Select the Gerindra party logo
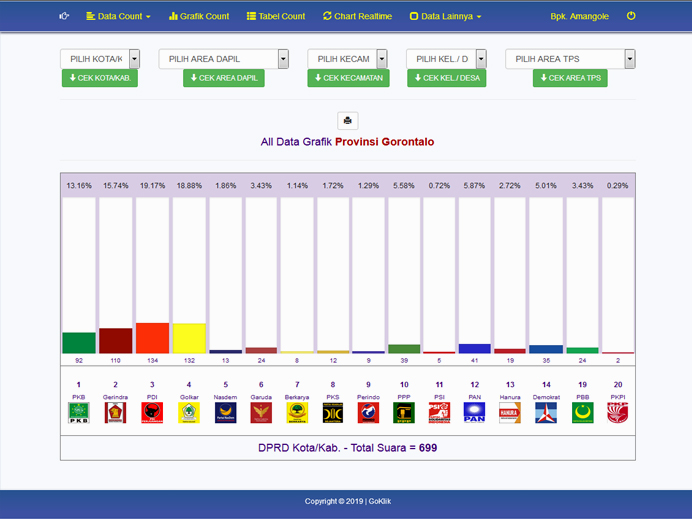The width and height of the screenshot is (692, 519). pos(115,412)
